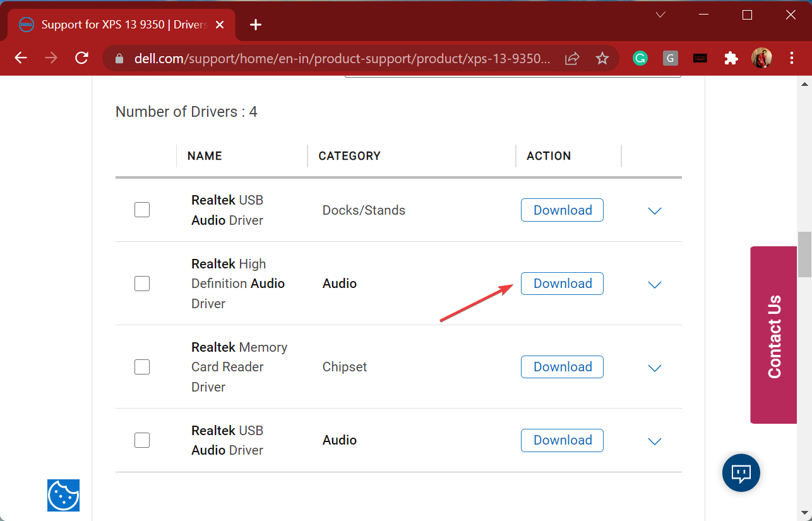812x521 pixels.
Task: Click the lock icon in address bar
Action: [119, 59]
